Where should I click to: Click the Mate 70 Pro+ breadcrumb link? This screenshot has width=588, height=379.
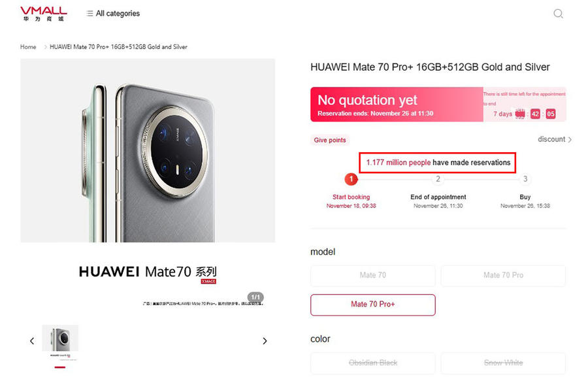(118, 47)
